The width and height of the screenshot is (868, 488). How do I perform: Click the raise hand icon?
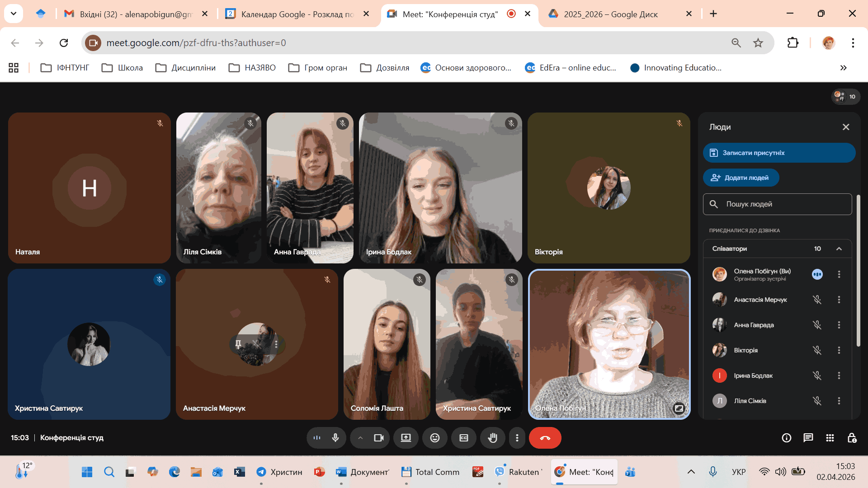(x=492, y=438)
